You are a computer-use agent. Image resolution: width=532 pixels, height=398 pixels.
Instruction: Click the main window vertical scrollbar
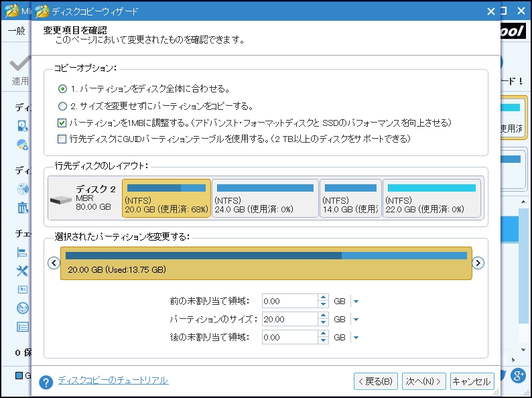click(x=524, y=265)
